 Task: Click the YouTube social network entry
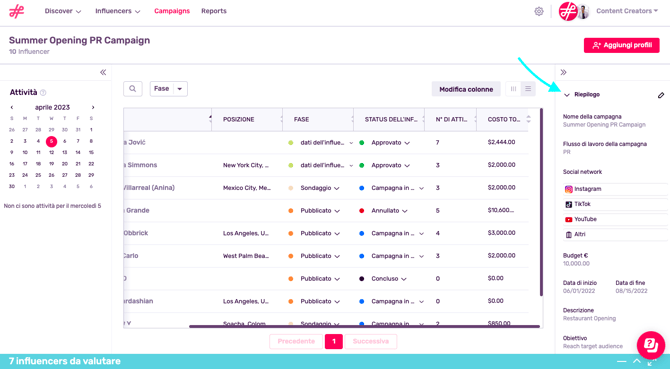[615, 219]
